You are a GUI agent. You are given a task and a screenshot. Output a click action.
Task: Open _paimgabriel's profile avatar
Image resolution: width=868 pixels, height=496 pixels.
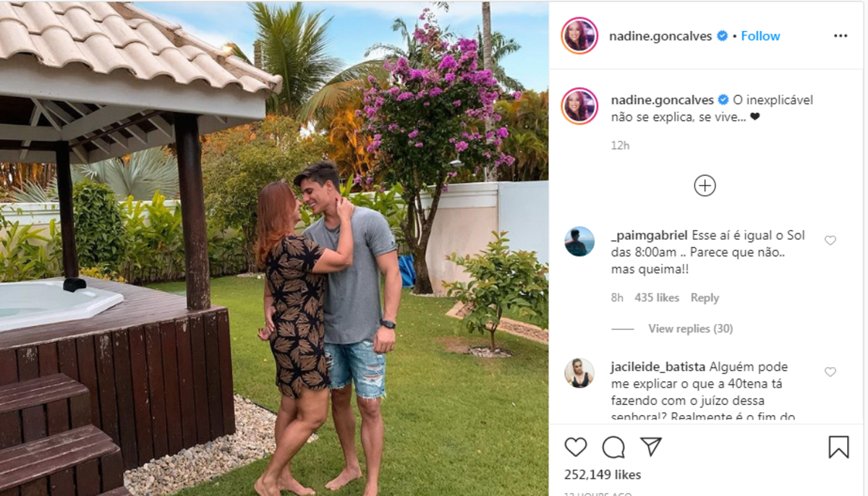(x=579, y=241)
